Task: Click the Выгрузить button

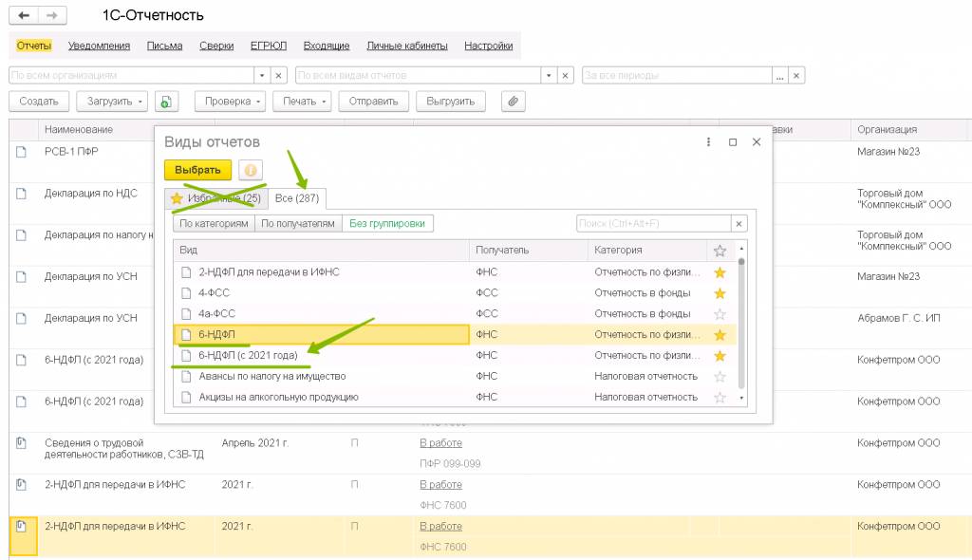Action: click(451, 102)
